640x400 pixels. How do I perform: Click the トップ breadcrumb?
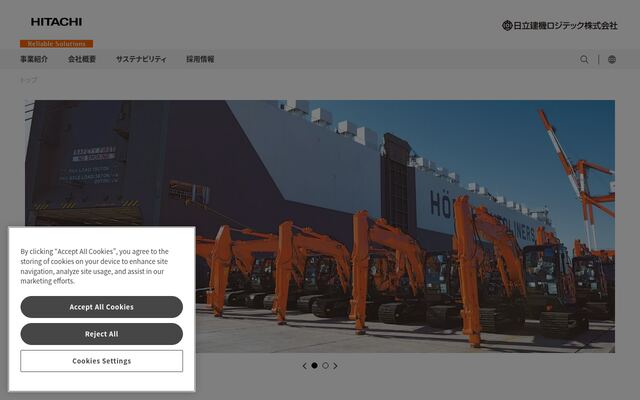[x=29, y=80]
